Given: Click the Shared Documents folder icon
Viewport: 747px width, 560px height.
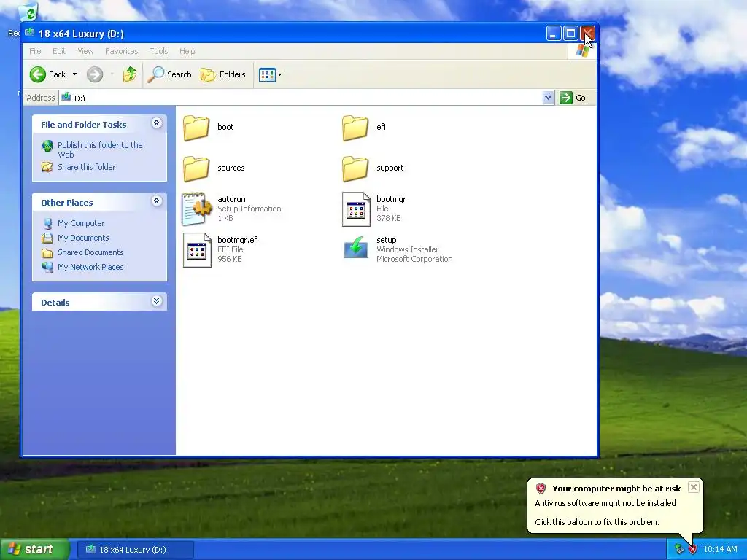Looking at the screenshot, I should pos(47,253).
